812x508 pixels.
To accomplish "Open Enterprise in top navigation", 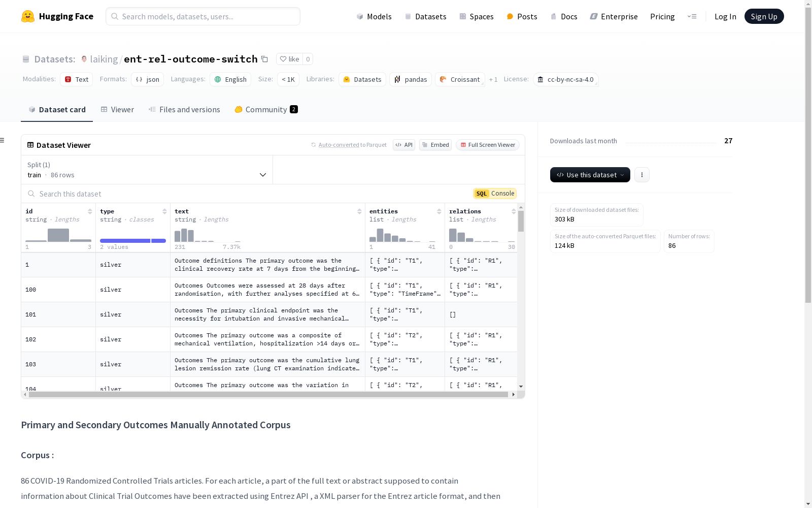I will point(614,16).
